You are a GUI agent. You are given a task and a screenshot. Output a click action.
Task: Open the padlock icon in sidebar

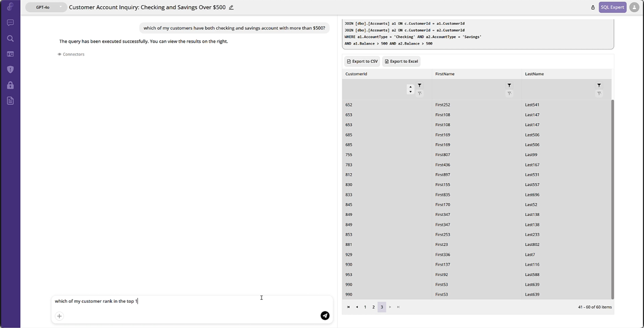click(10, 85)
